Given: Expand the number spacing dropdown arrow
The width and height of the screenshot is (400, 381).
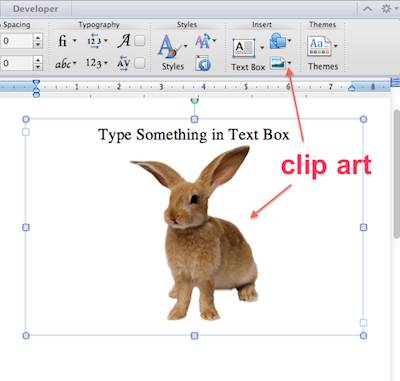Looking at the screenshot, I should (x=106, y=41).
